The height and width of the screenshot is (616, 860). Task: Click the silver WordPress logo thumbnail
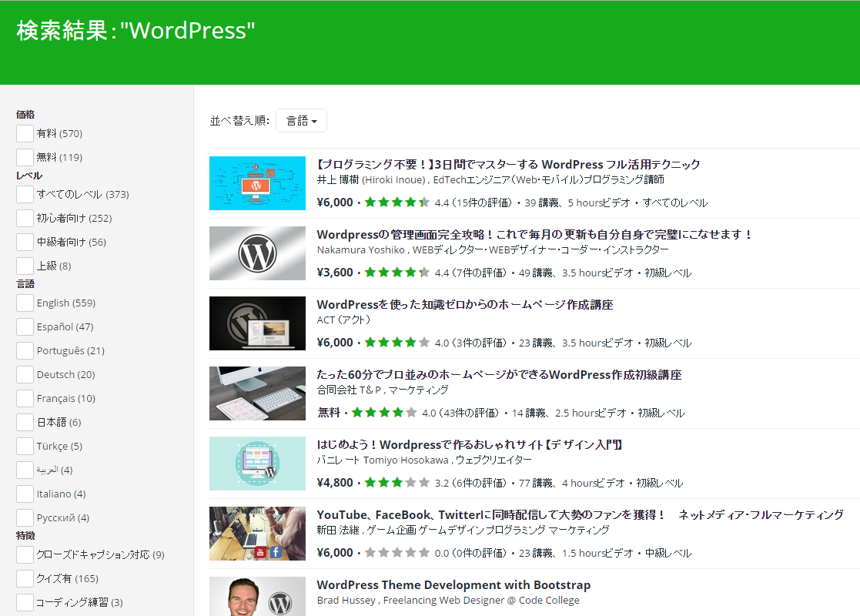click(x=257, y=253)
